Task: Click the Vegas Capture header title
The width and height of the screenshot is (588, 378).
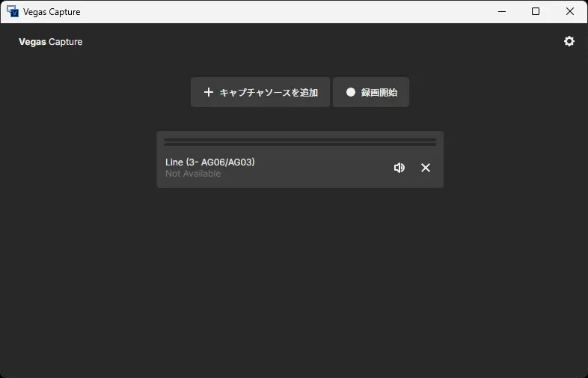Action: tap(51, 42)
